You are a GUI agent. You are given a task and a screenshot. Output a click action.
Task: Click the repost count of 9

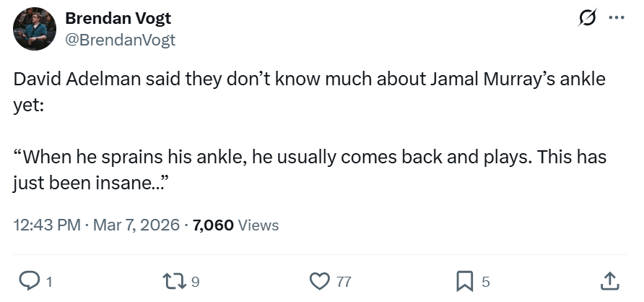[196, 281]
